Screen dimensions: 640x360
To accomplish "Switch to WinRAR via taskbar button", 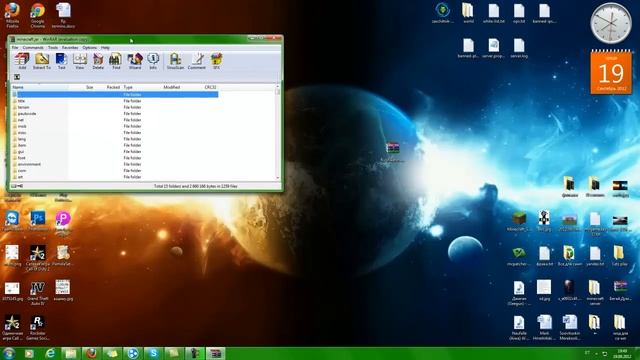I will point(216,353).
